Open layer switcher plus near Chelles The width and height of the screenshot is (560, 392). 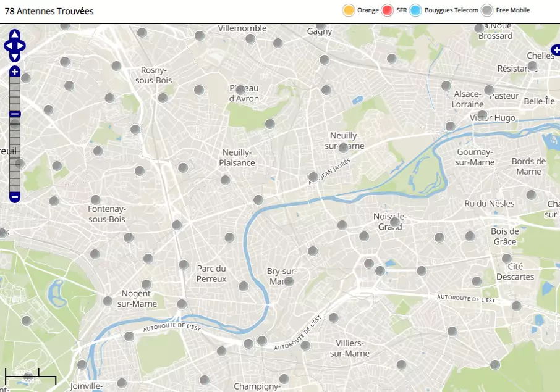(x=555, y=51)
